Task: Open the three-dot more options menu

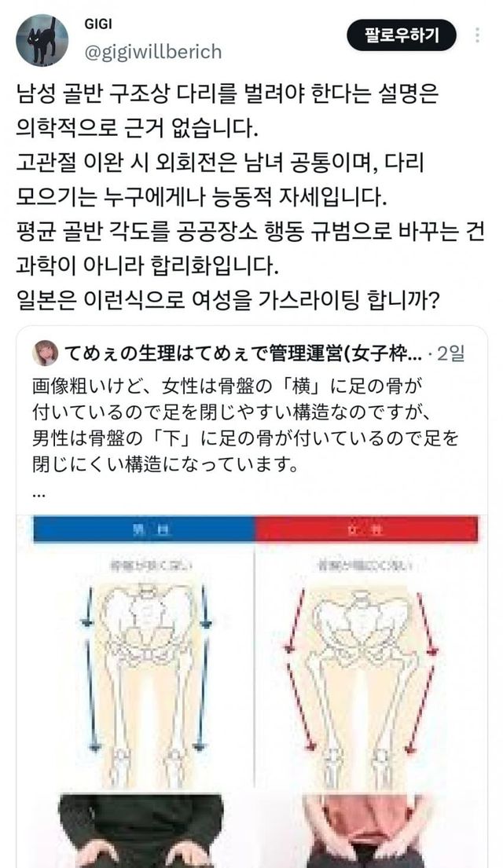Action: click(x=477, y=35)
